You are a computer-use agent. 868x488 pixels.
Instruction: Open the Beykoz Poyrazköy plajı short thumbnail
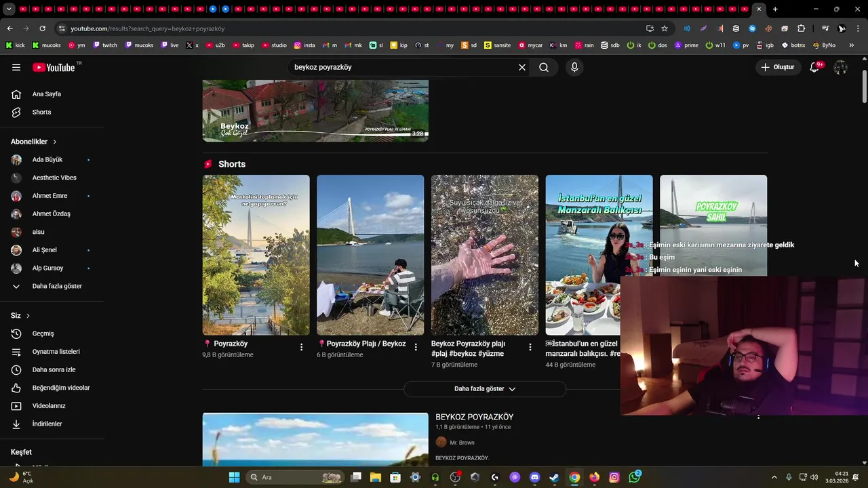coord(485,255)
